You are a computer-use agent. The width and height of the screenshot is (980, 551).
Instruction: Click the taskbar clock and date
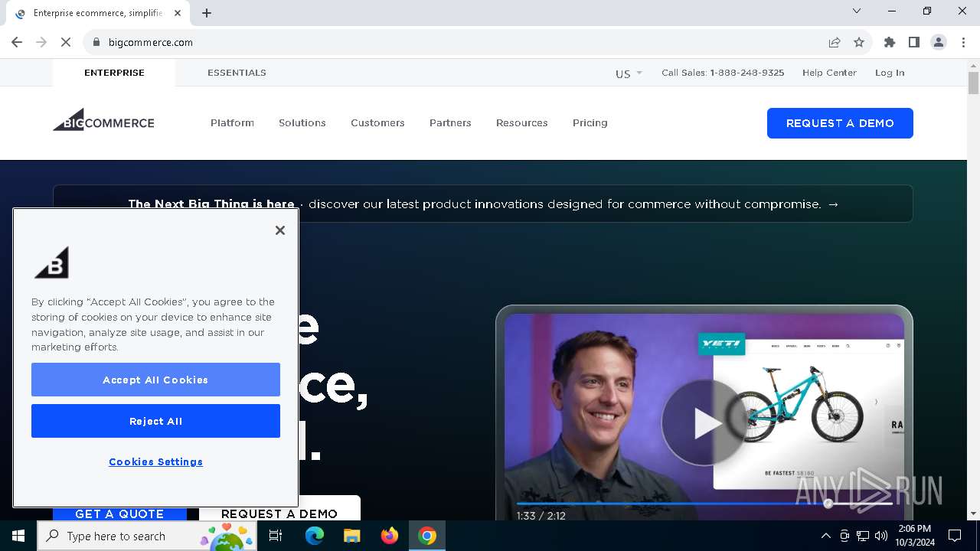(x=913, y=536)
